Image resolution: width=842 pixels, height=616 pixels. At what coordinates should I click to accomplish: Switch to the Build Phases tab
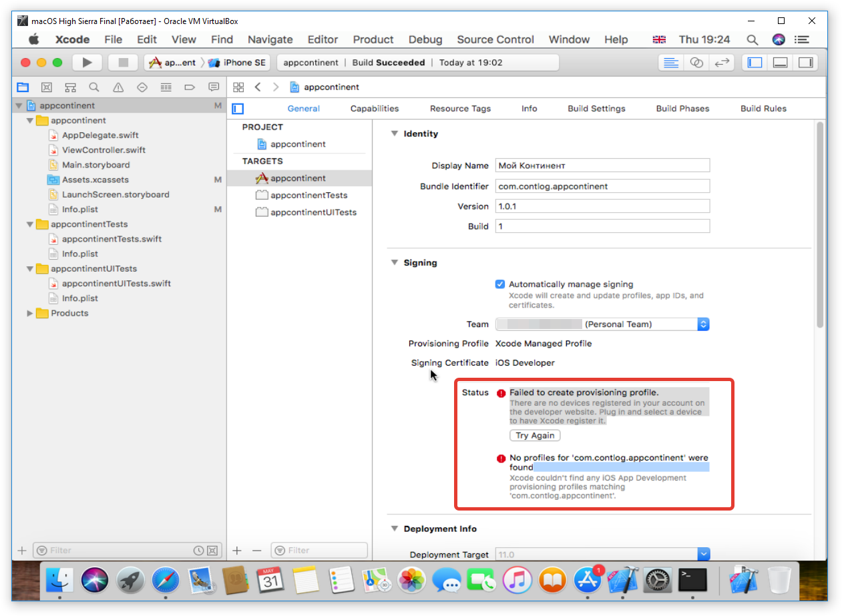click(682, 109)
